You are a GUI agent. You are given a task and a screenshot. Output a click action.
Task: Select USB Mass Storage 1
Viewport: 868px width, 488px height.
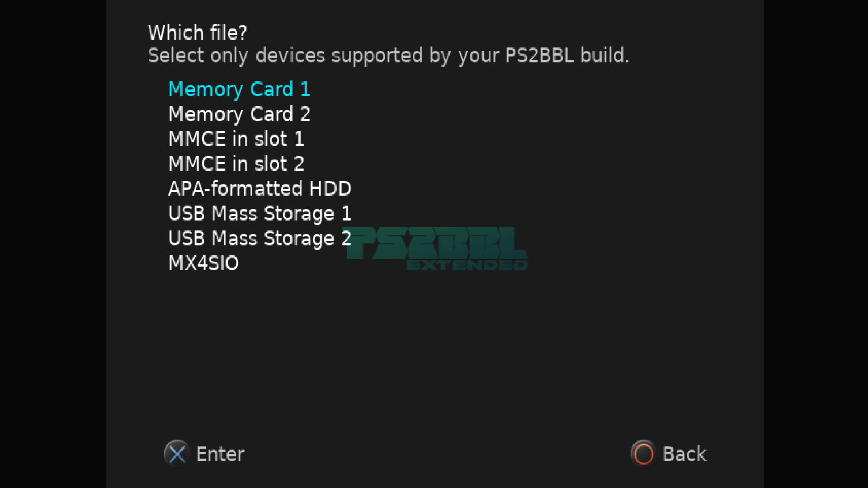tap(259, 214)
